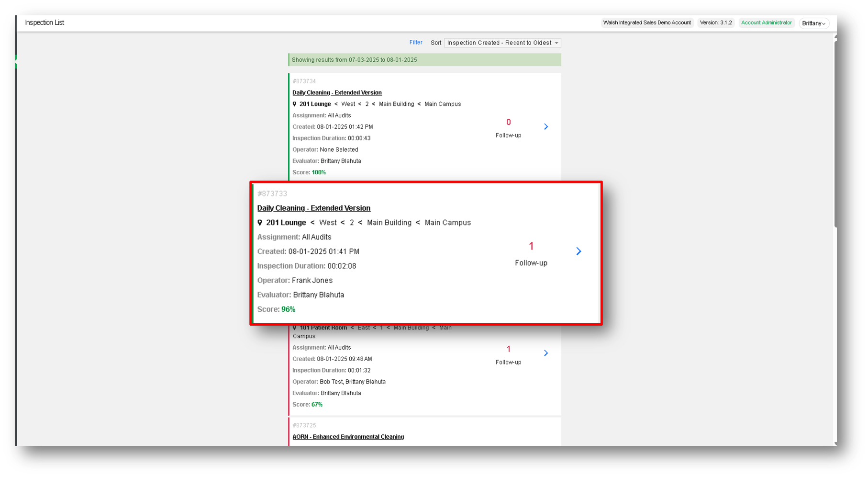The image size is (868, 477).
Task: Expand the Sort dropdown Inspection Created - Recent to Oldest
Action: point(502,43)
